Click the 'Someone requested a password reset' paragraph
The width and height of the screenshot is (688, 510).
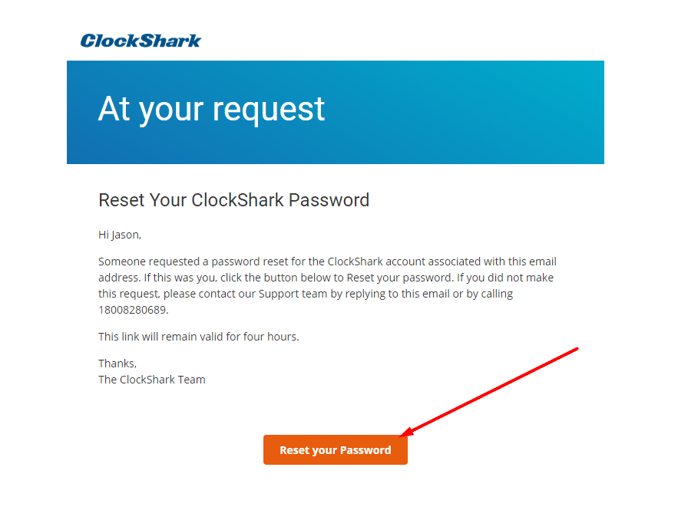pyautogui.click(x=327, y=286)
